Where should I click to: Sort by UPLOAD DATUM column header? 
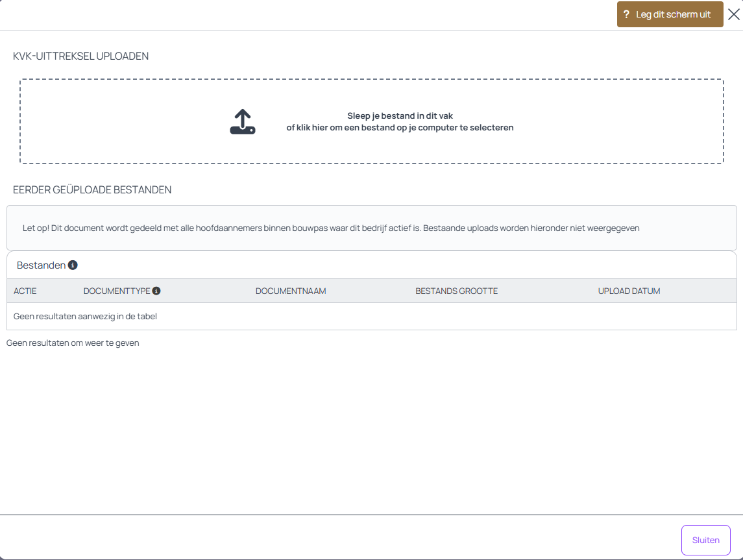click(629, 291)
